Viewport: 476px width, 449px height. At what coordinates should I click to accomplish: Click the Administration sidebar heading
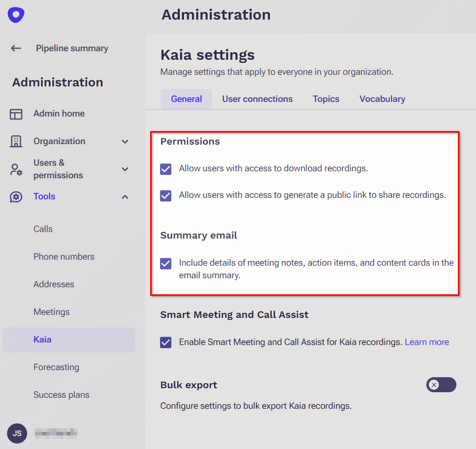(58, 82)
